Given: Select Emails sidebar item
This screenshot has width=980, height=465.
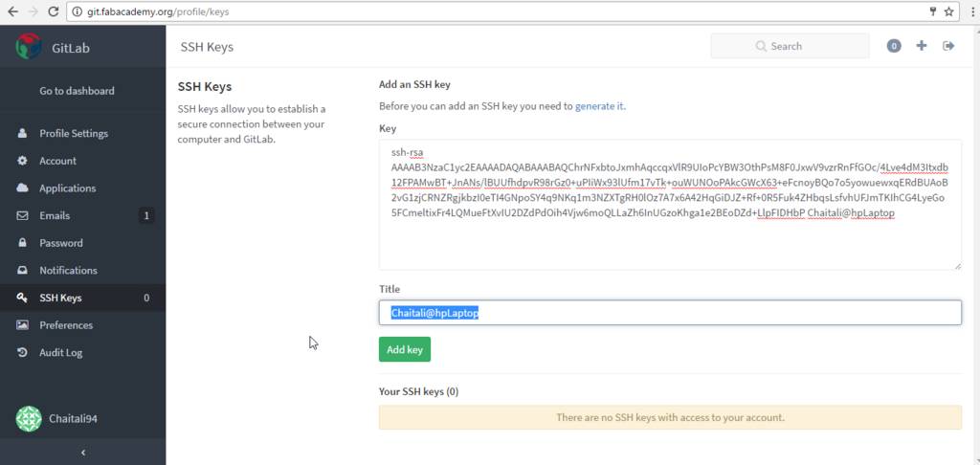Looking at the screenshot, I should (x=55, y=215).
